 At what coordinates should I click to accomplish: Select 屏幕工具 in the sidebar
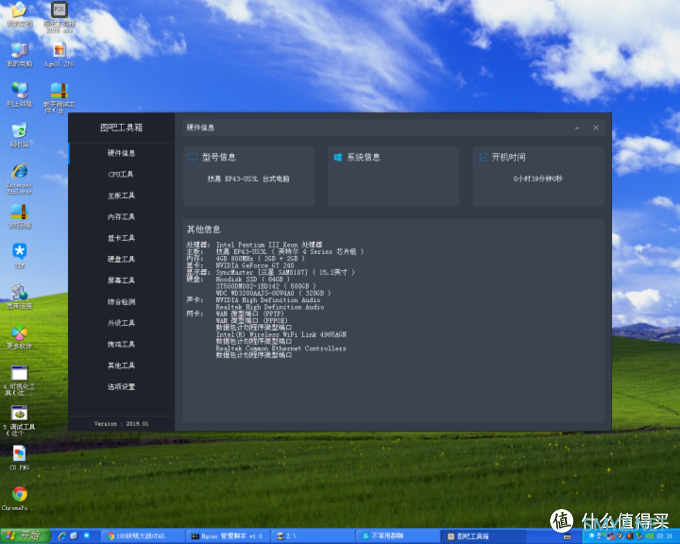pyautogui.click(x=121, y=280)
